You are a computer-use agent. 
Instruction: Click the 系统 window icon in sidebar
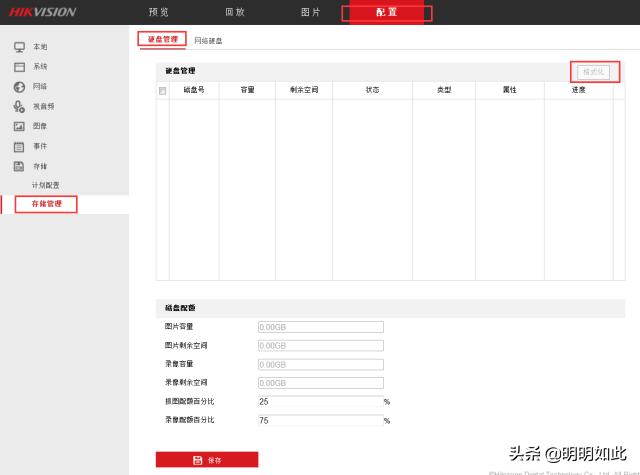19,67
